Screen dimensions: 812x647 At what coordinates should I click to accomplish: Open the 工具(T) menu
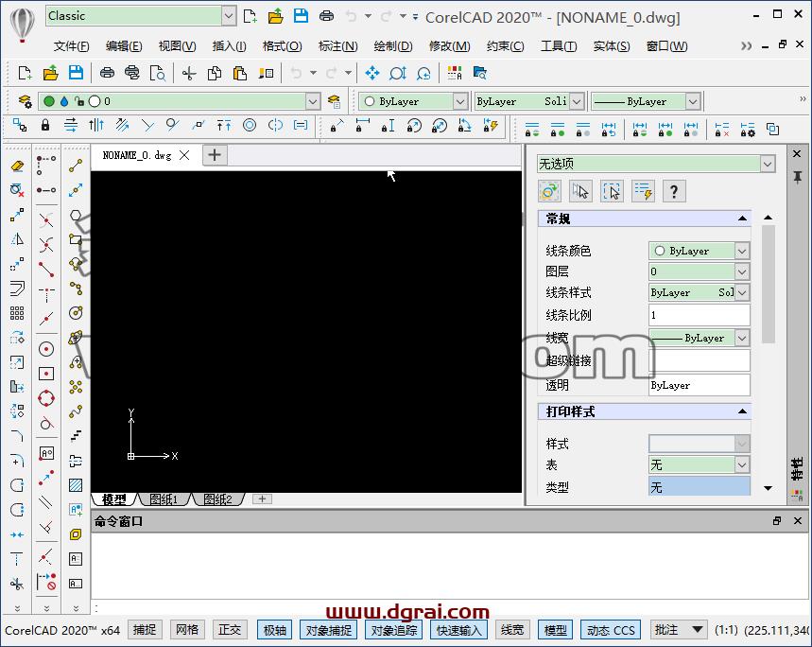[x=559, y=46]
